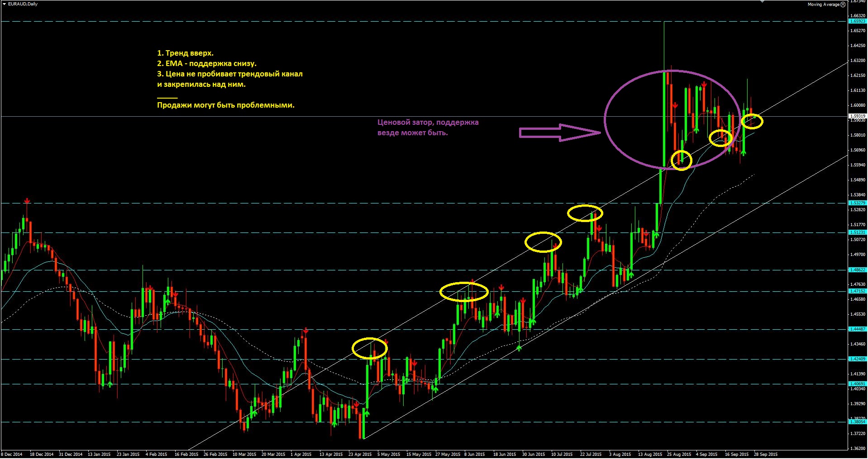Select the 'Продажи могут быть проблемными.' text label
The width and height of the screenshot is (868, 459).
(226, 105)
